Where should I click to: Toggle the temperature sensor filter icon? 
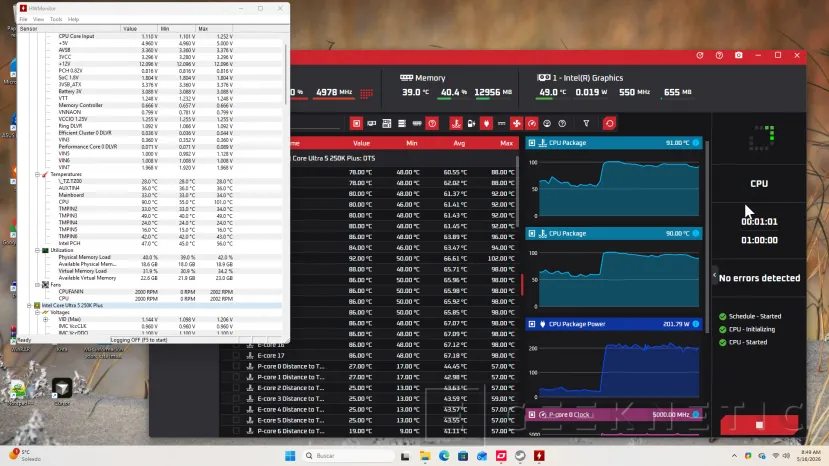pyautogui.click(x=456, y=123)
